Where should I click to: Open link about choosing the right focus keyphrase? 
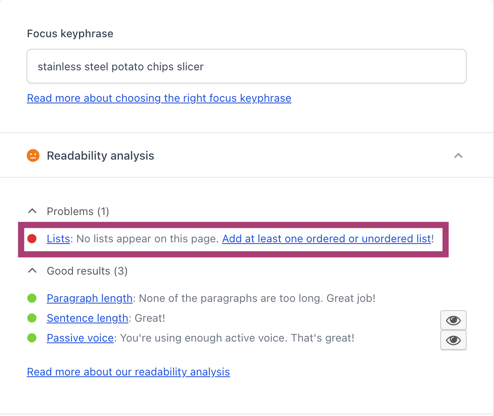click(159, 98)
